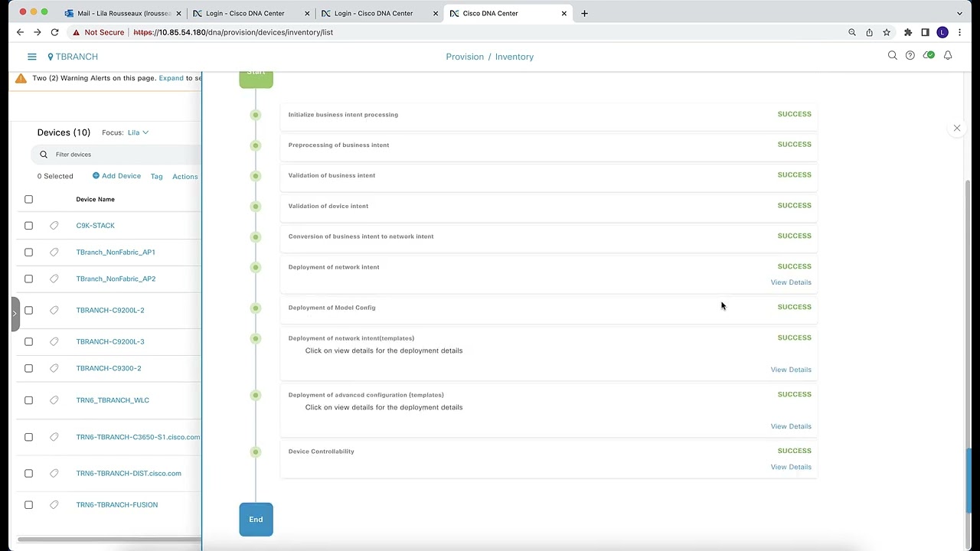Check the TBRANCH-C9300-2 checkbox
Screen dimensions: 980x551
click(28, 369)
